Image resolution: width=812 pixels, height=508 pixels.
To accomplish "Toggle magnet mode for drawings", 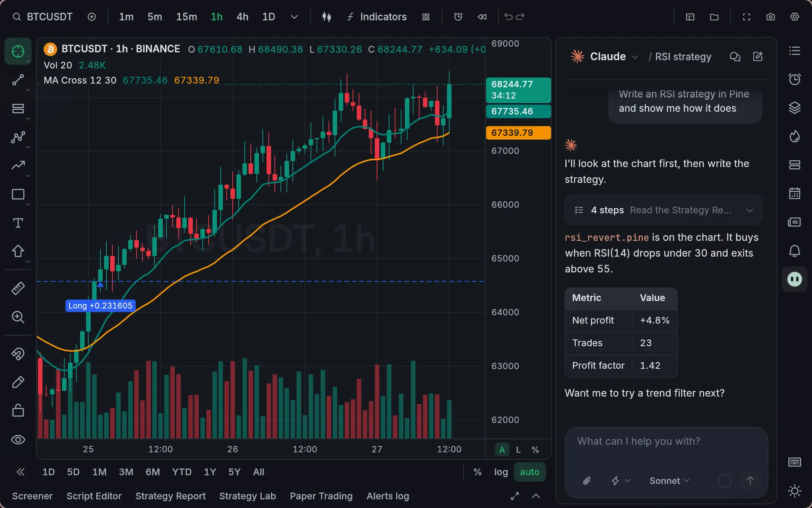I will [18, 354].
